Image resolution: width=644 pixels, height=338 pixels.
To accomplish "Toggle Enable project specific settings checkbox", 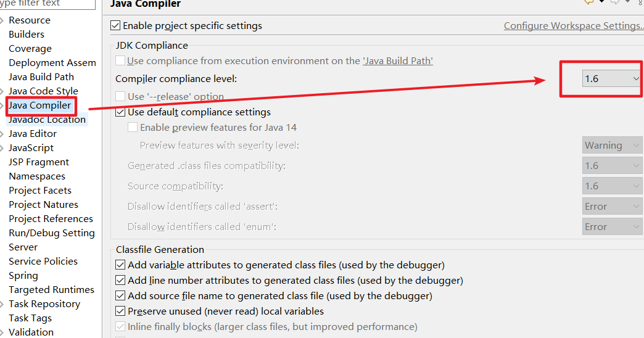I will coord(115,25).
